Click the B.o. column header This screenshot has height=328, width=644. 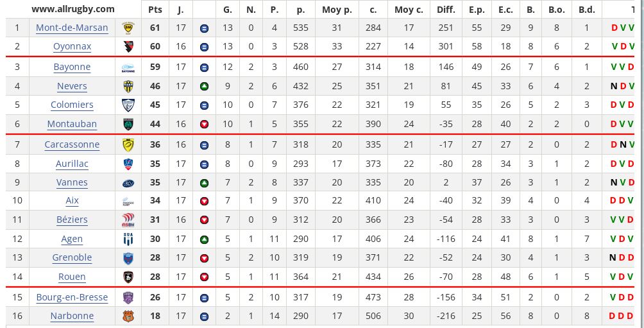tap(557, 10)
